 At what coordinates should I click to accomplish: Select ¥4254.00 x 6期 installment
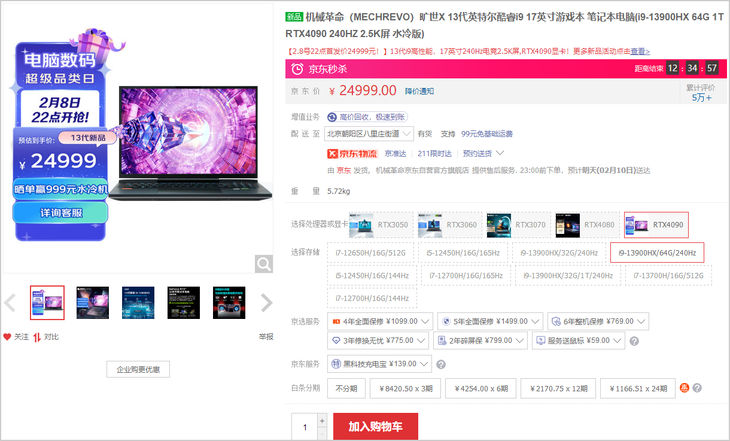point(481,388)
